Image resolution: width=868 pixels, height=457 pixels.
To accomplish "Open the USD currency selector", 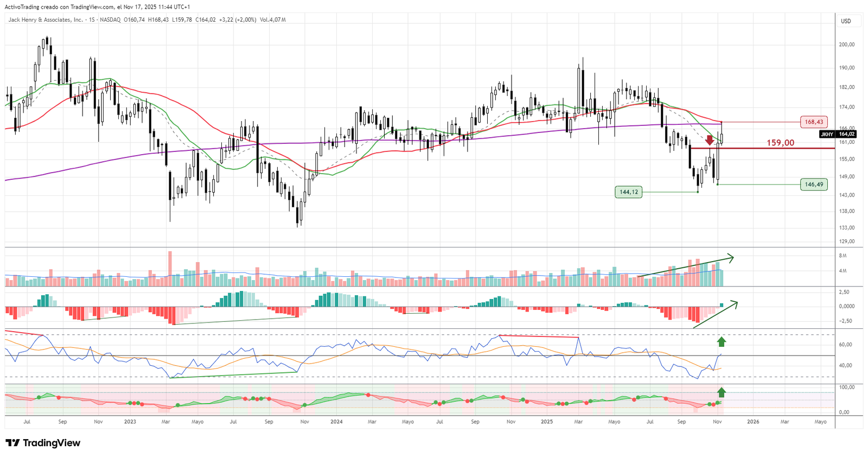I will coord(846,21).
